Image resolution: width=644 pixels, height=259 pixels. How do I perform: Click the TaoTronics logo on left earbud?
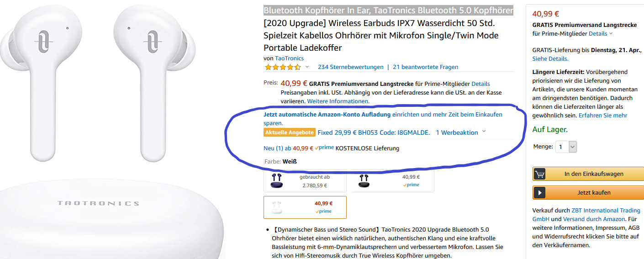(44, 39)
